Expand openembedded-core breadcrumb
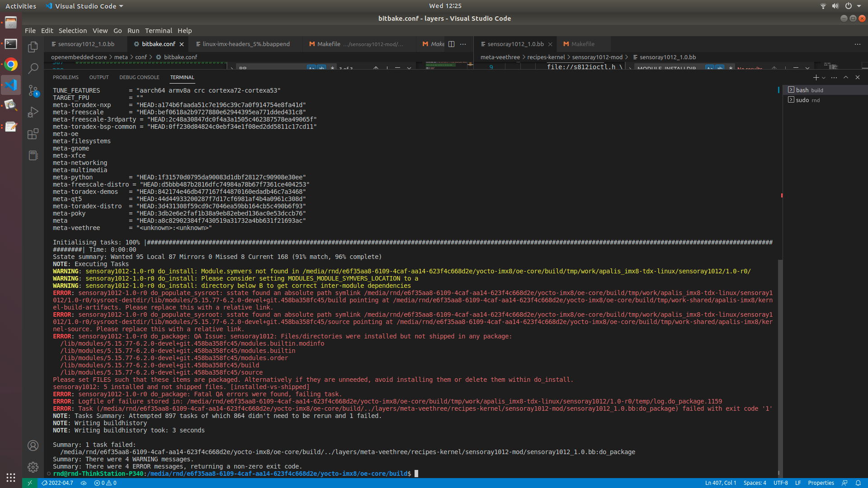 pyautogui.click(x=79, y=57)
